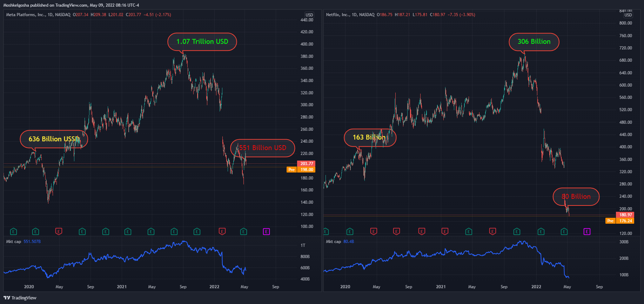The image size is (644, 304).
Task: Select Netflix's red July 2020 earnings marker
Action: point(396,231)
